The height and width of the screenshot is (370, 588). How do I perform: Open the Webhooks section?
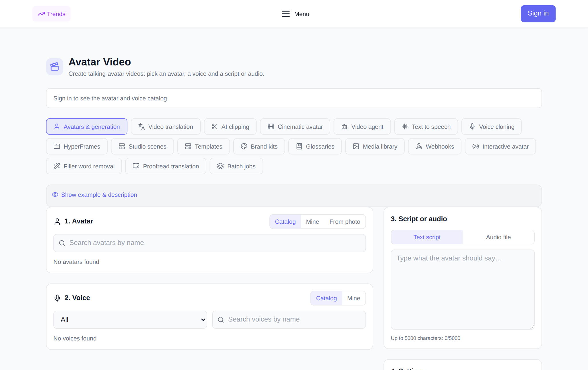435,146
